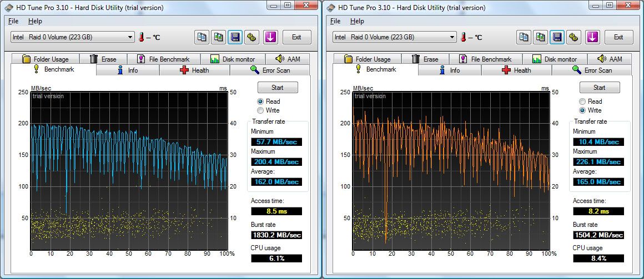Open Help menu in left window
644x279 pixels.
coord(35,21)
